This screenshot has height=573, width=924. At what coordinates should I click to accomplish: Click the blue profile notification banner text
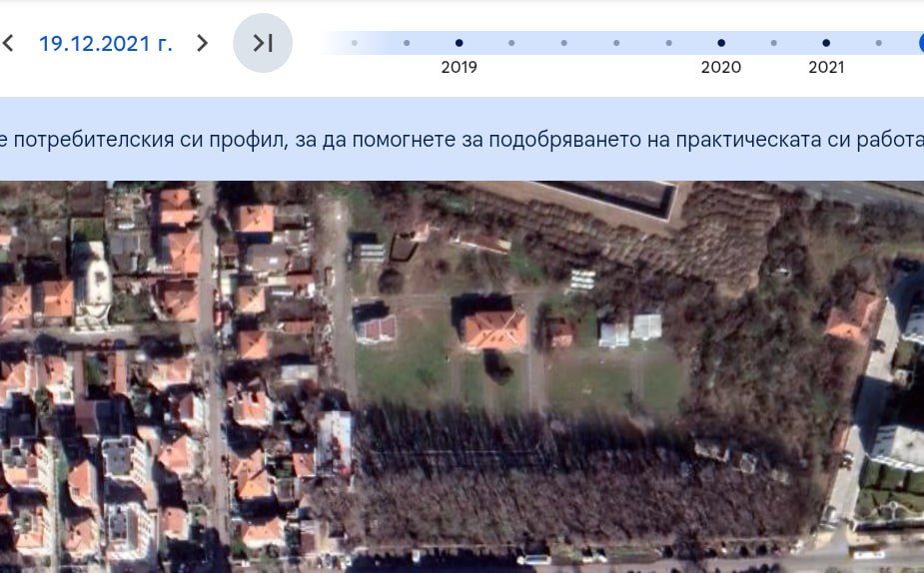click(x=462, y=139)
